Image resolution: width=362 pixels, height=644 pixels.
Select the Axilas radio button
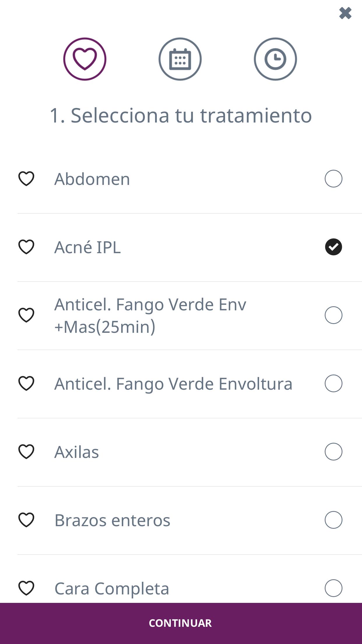333,452
